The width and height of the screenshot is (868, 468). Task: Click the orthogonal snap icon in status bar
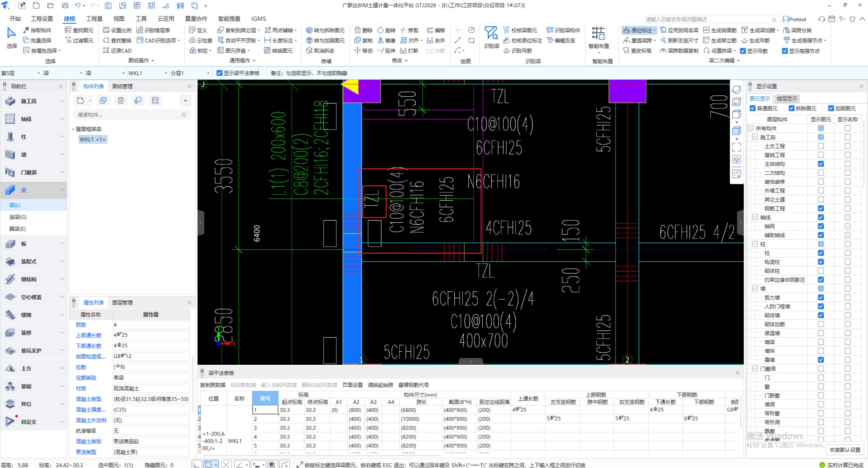click(x=196, y=464)
